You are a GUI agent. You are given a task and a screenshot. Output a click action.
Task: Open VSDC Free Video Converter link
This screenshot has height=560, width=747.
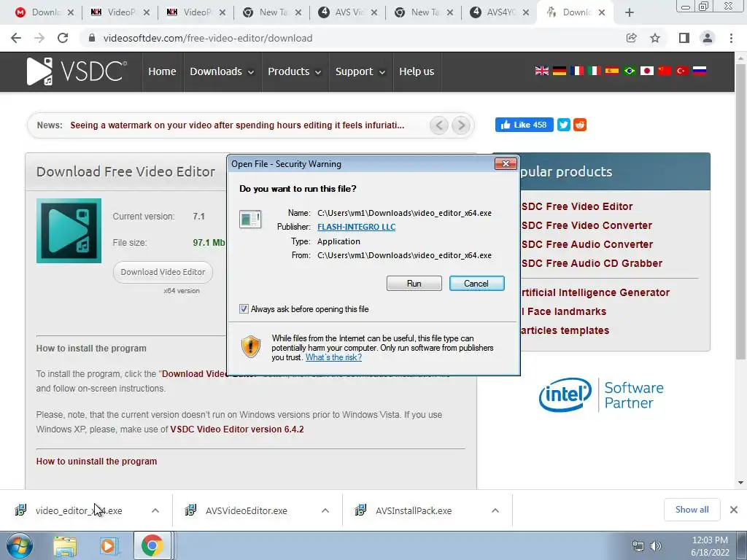click(587, 225)
